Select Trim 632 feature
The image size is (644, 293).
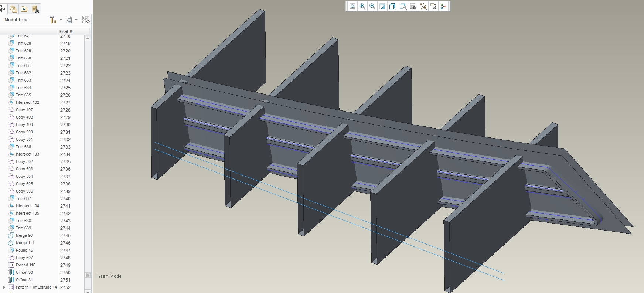pyautogui.click(x=23, y=73)
